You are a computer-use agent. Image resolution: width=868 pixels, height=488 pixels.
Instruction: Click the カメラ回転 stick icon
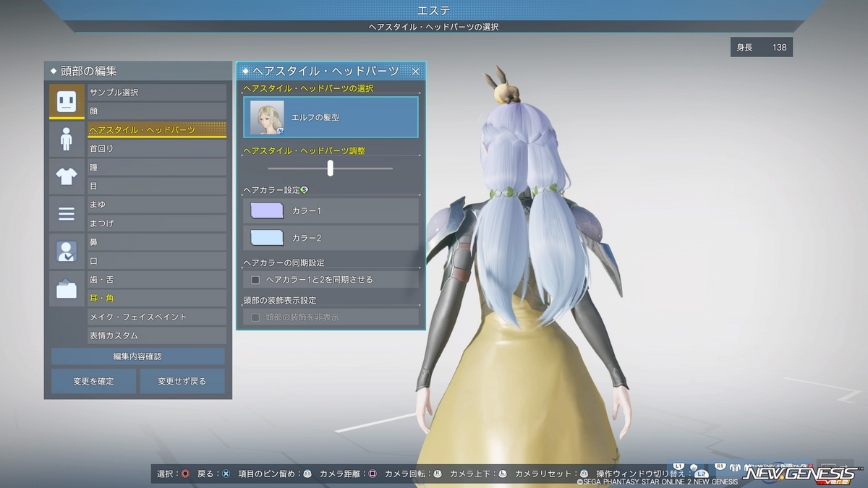coord(437,474)
